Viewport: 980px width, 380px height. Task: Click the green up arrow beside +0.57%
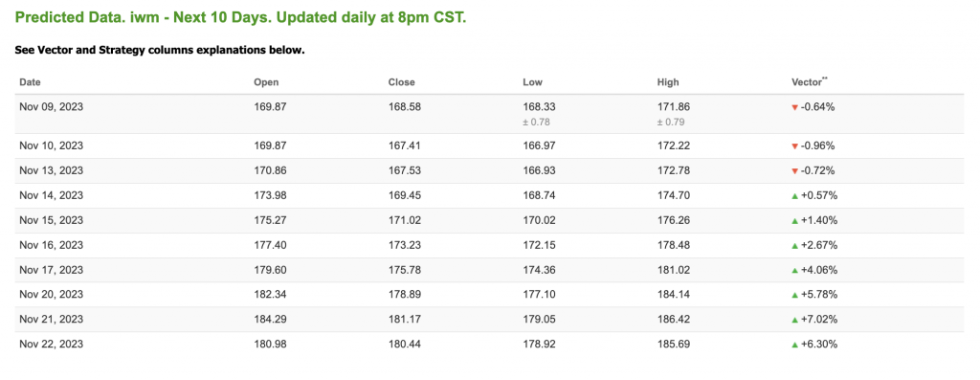(794, 196)
